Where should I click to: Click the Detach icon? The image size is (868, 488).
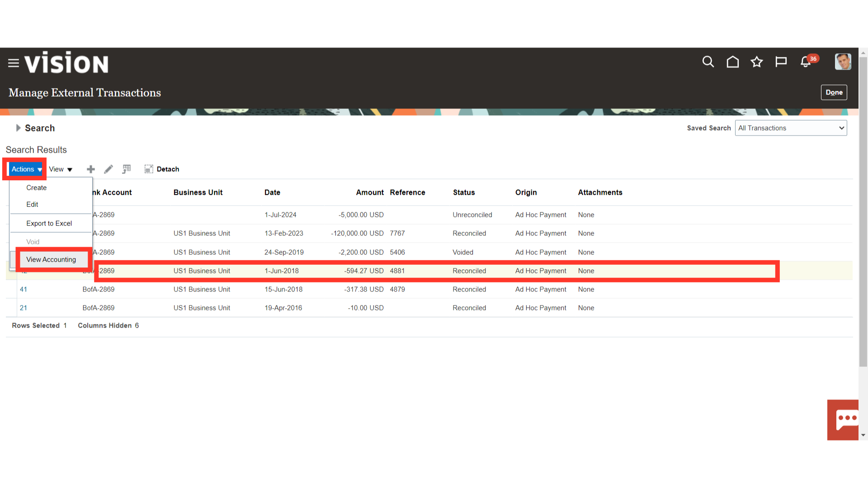pyautogui.click(x=149, y=169)
